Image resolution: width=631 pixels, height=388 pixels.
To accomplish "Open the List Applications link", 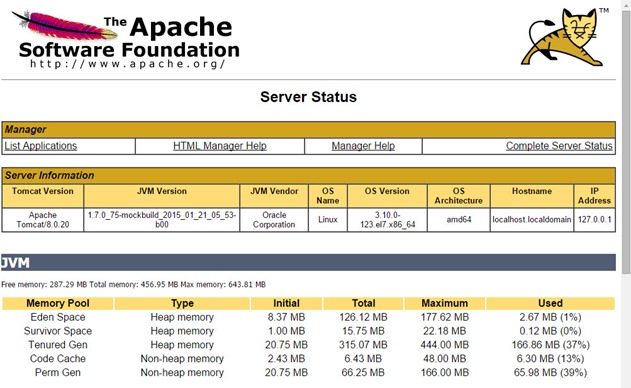I will 41,146.
